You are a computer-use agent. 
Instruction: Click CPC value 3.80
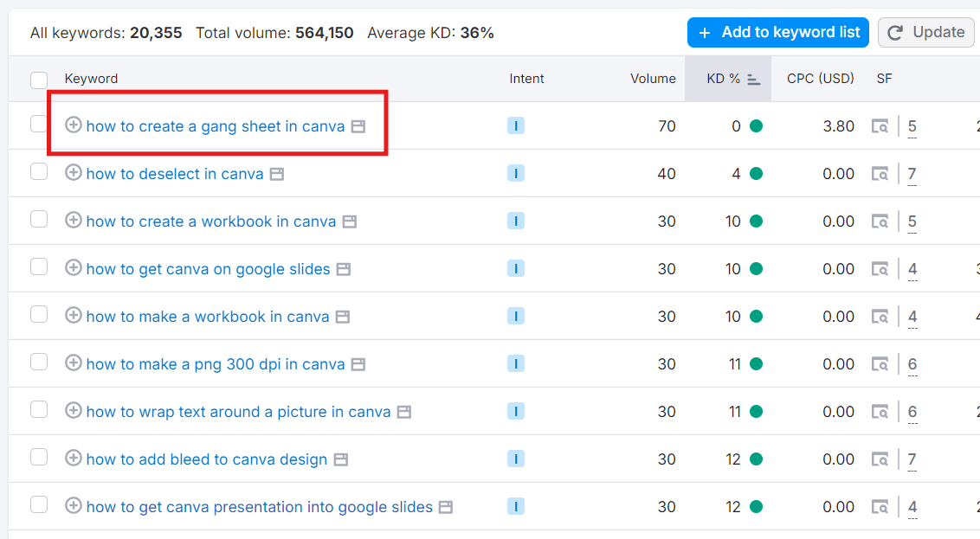coord(838,126)
